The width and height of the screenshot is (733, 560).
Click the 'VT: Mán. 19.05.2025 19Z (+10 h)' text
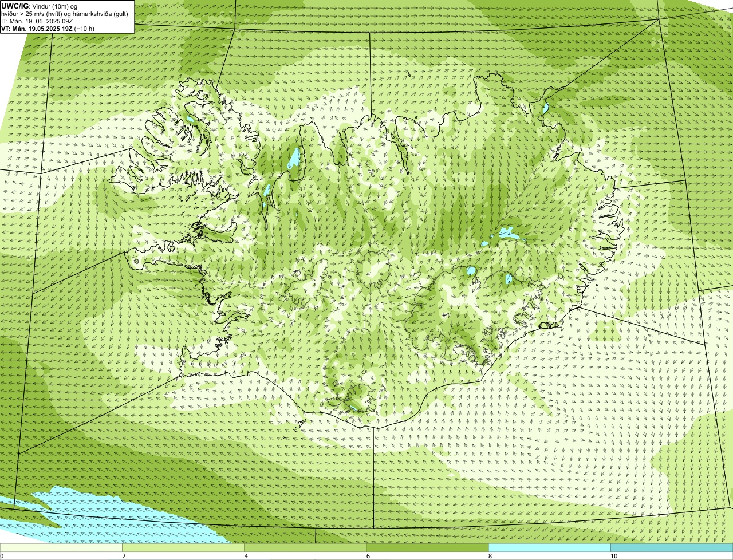coord(48,28)
